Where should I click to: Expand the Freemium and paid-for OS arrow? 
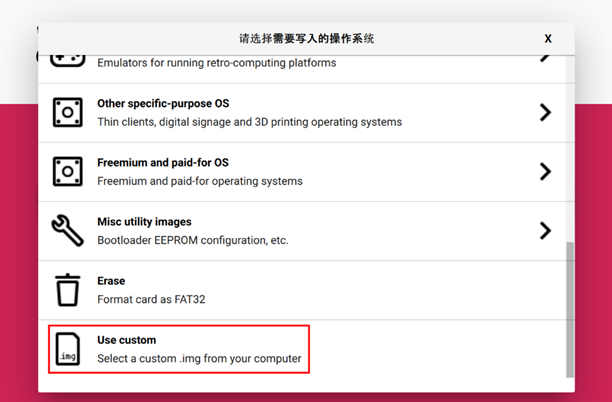545,171
